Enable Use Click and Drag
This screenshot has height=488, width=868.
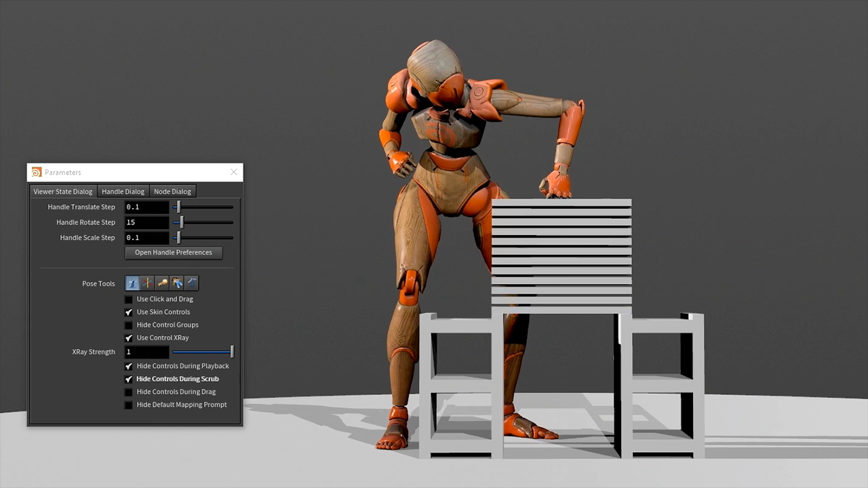pyautogui.click(x=129, y=300)
